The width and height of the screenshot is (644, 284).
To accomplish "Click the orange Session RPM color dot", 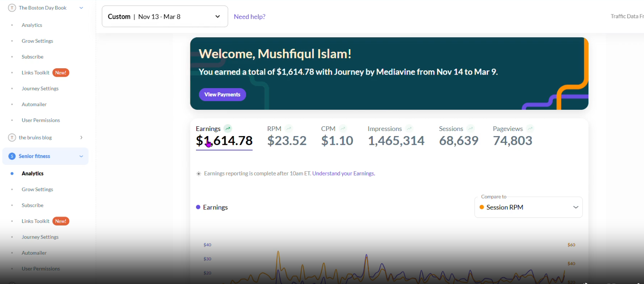I will [x=482, y=207].
